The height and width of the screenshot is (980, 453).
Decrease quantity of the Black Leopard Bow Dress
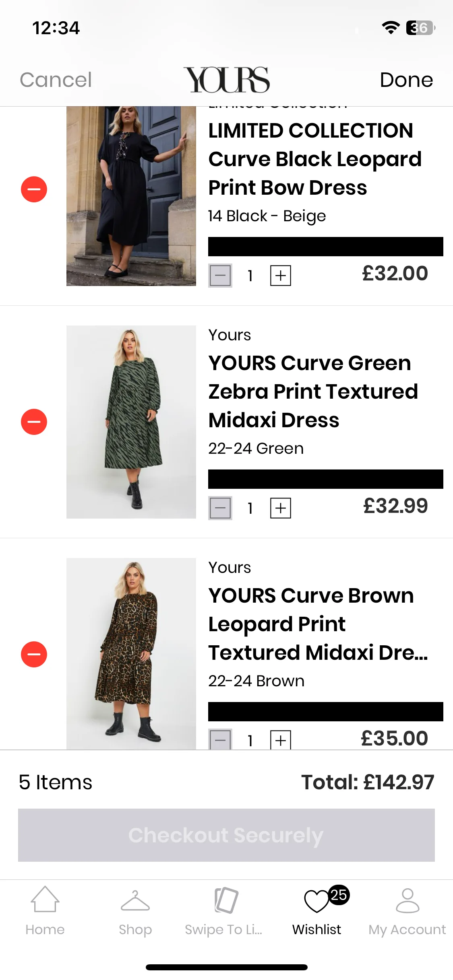point(220,276)
